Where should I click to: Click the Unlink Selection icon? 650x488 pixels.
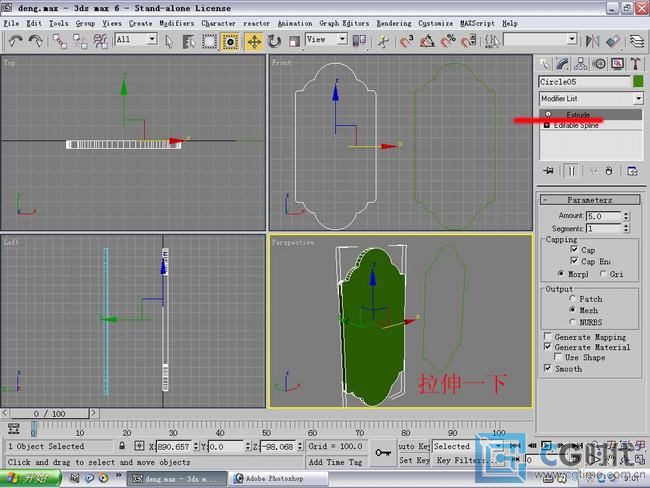tap(80, 41)
